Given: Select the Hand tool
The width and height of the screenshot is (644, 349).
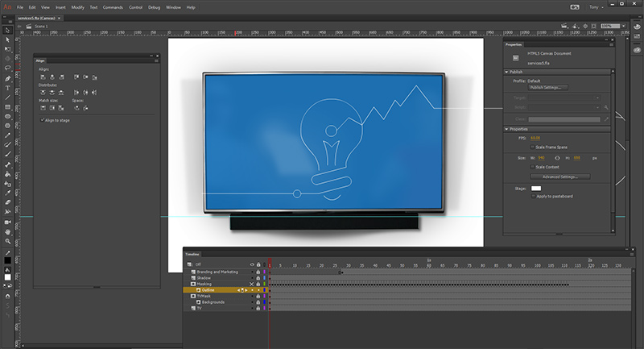Looking at the screenshot, I should click(x=7, y=232).
